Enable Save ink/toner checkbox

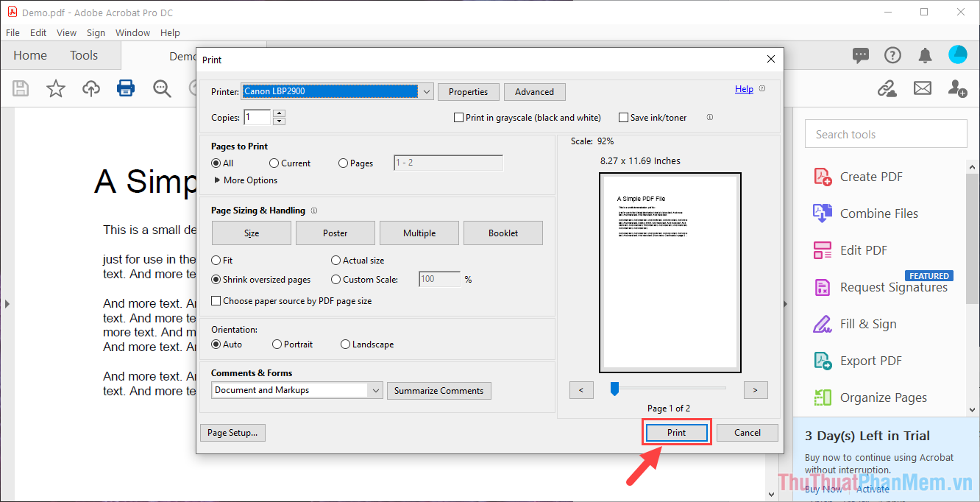pos(623,118)
